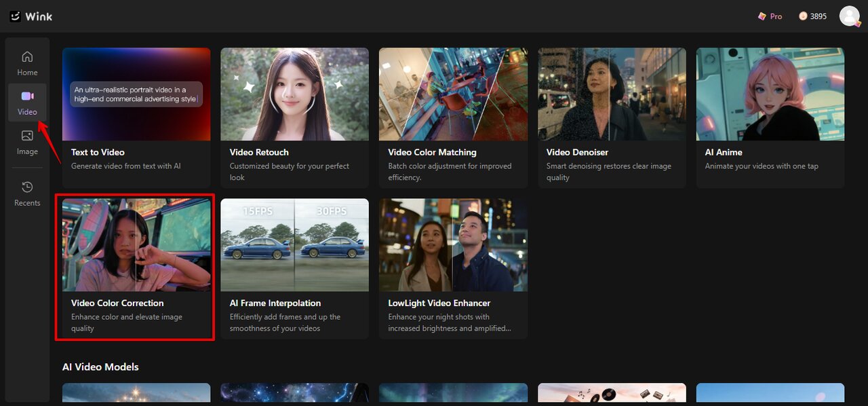Click the Video Denoiser title
The image size is (868, 406).
tap(577, 152)
